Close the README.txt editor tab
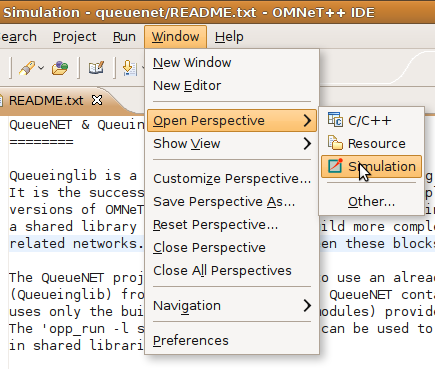The image size is (435, 369). coord(97,100)
